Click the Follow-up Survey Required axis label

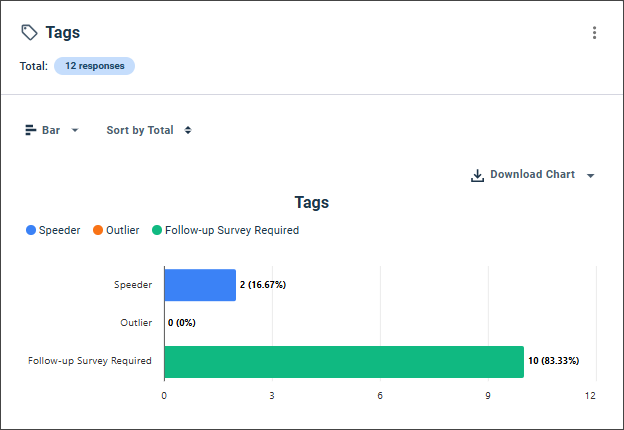click(x=90, y=361)
